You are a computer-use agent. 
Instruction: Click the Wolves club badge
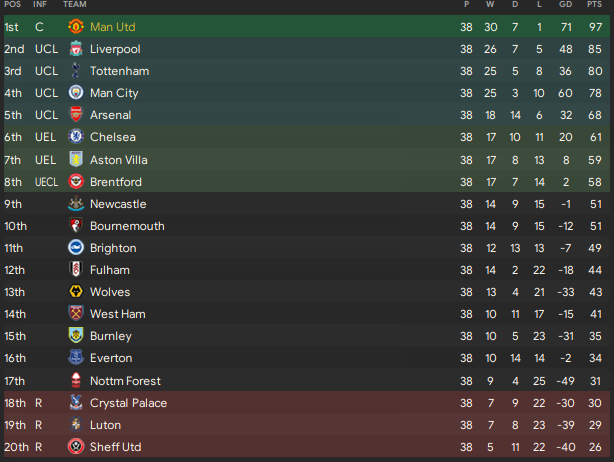(75, 292)
